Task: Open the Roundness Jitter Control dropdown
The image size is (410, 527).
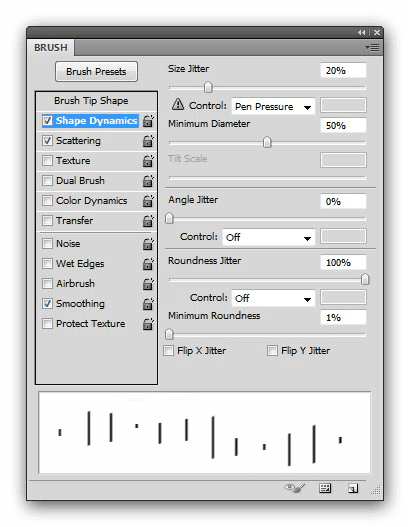Action: point(273,298)
